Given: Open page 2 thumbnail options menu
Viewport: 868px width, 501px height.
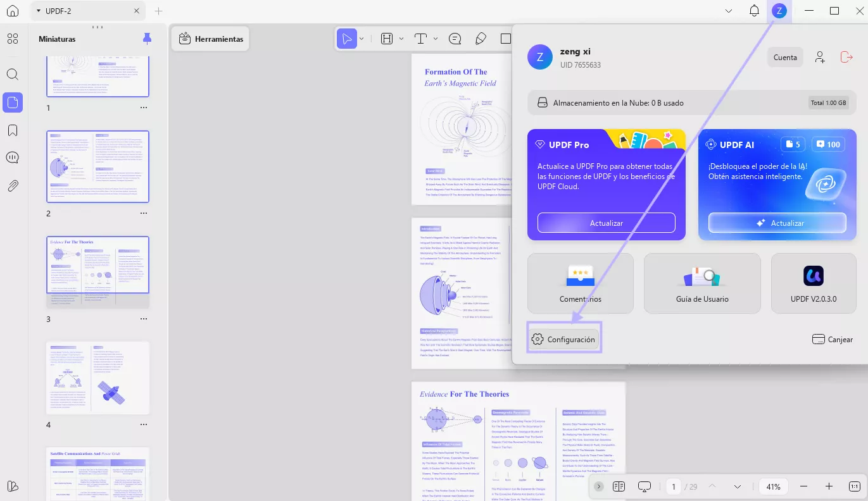Looking at the screenshot, I should pyautogui.click(x=144, y=214).
